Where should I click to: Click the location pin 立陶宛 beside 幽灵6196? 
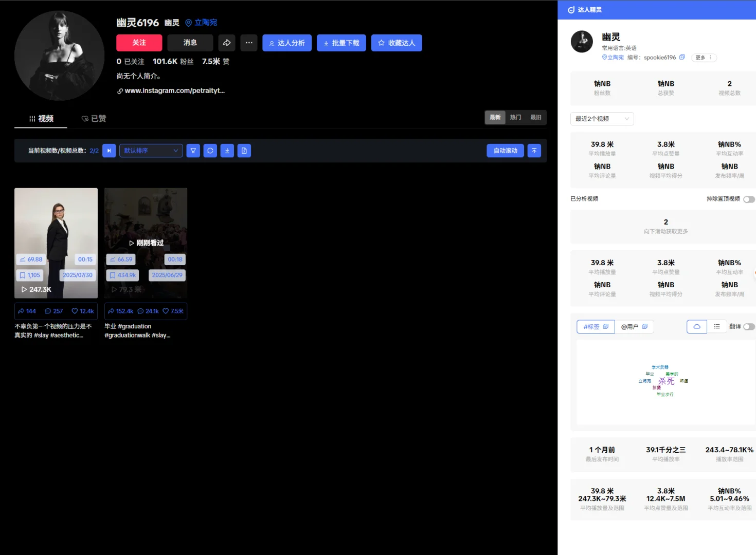point(201,23)
